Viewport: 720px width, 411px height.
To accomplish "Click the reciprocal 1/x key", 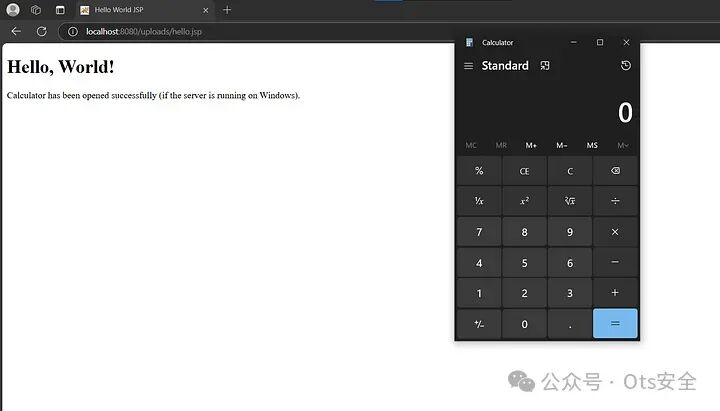I will click(479, 201).
